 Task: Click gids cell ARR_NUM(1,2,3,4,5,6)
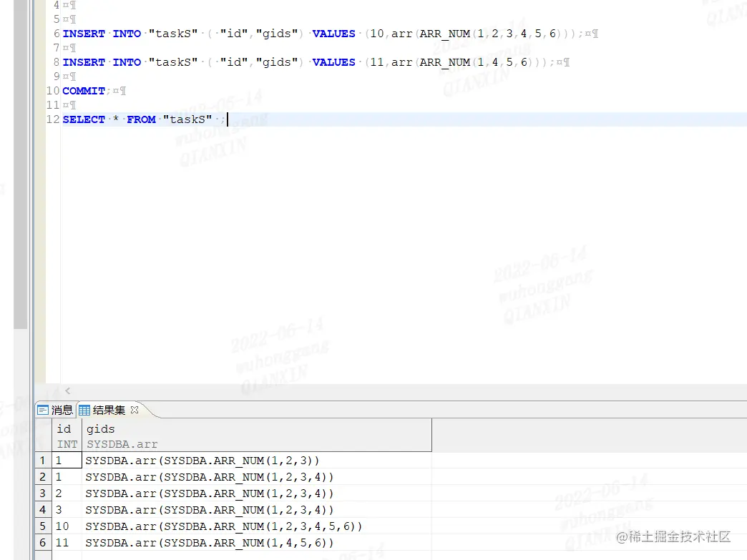(x=257, y=526)
